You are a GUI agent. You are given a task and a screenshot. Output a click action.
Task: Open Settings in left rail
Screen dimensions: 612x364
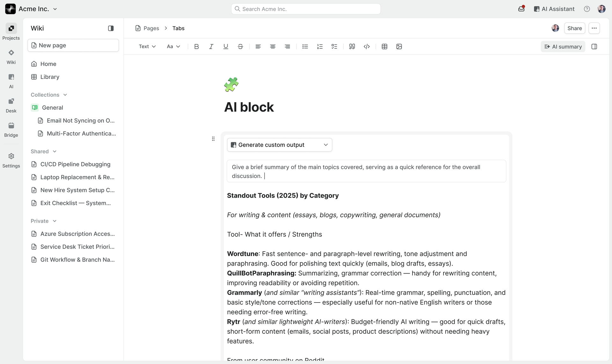pos(11,160)
